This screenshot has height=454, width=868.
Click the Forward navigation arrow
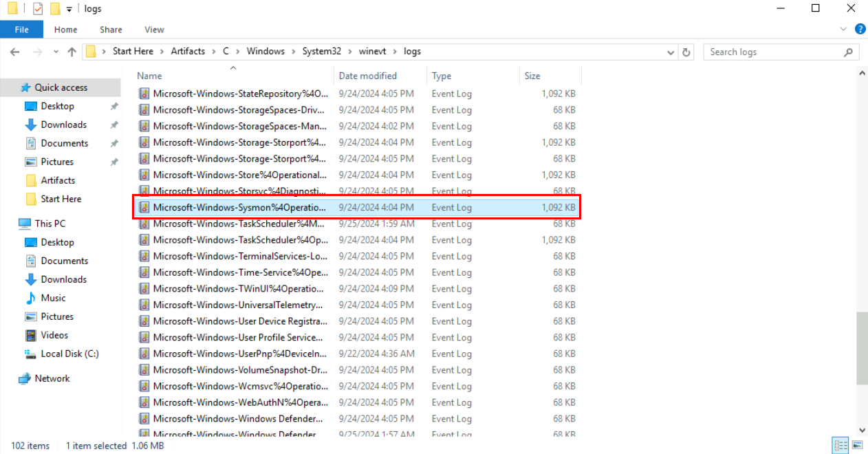click(37, 52)
